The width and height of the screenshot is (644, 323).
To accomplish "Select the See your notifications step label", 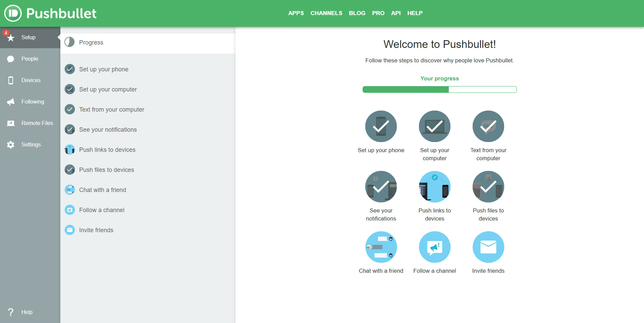I will [108, 130].
